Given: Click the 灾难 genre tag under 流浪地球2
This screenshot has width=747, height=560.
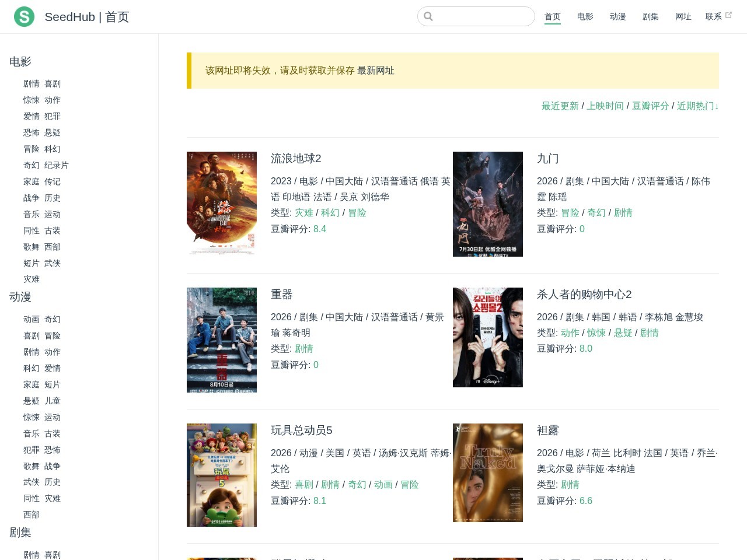Looking at the screenshot, I should point(304,213).
